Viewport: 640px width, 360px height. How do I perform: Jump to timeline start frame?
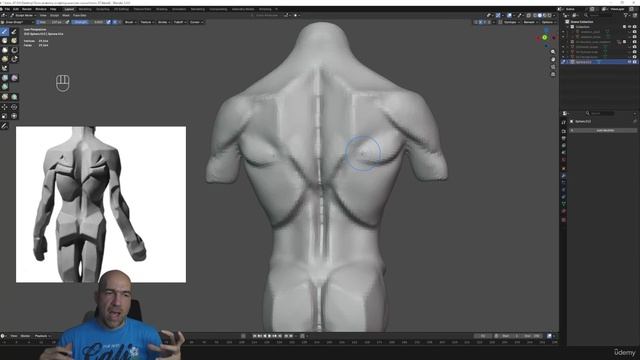(x=254, y=336)
